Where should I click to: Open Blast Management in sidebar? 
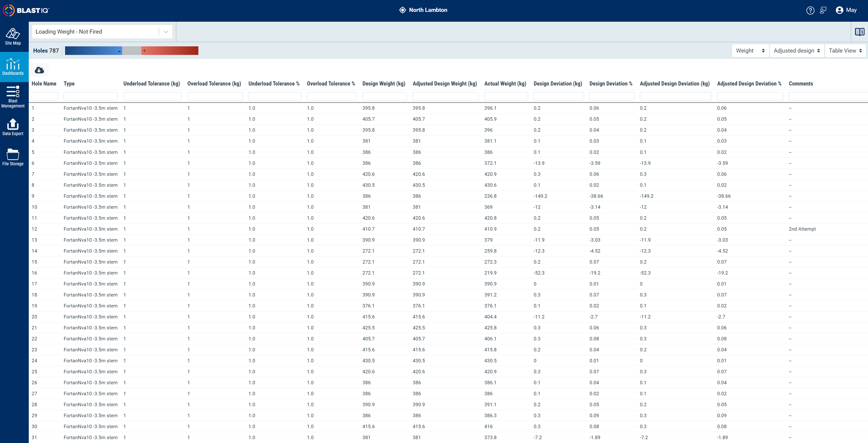[13, 97]
